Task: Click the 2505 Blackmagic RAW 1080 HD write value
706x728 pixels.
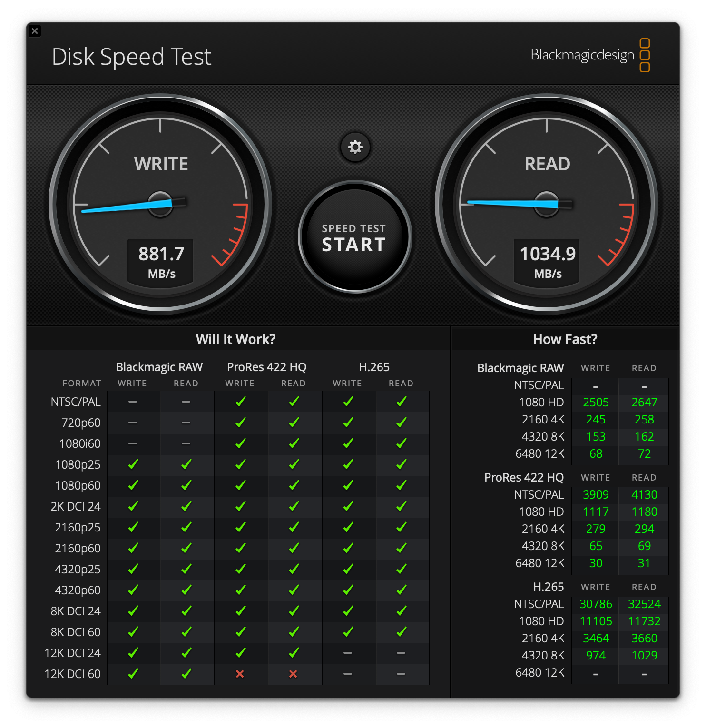Action: (596, 403)
